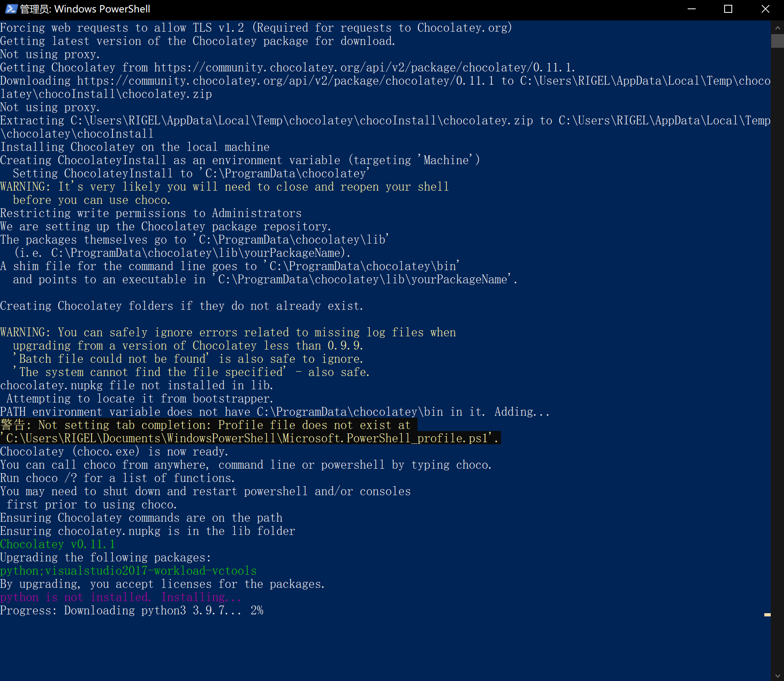Click the empty scrollbar track below the thumb
The image size is (784, 681).
point(778,357)
